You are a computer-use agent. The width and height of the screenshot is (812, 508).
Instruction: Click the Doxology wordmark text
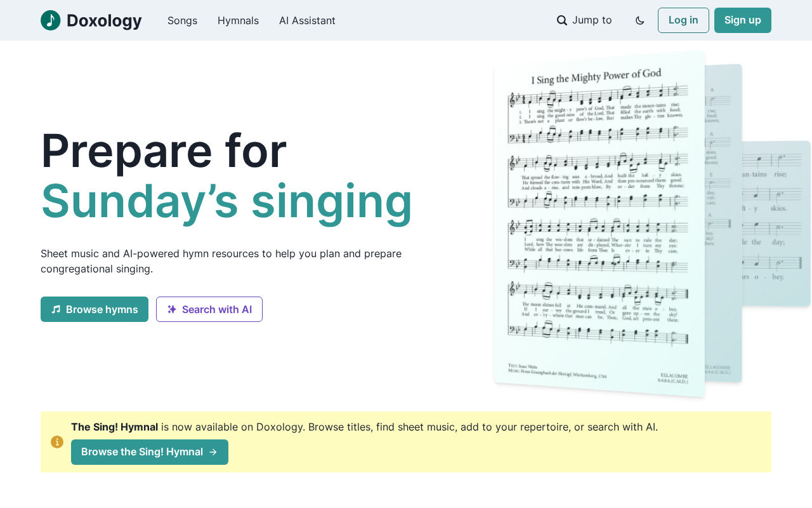tap(104, 20)
